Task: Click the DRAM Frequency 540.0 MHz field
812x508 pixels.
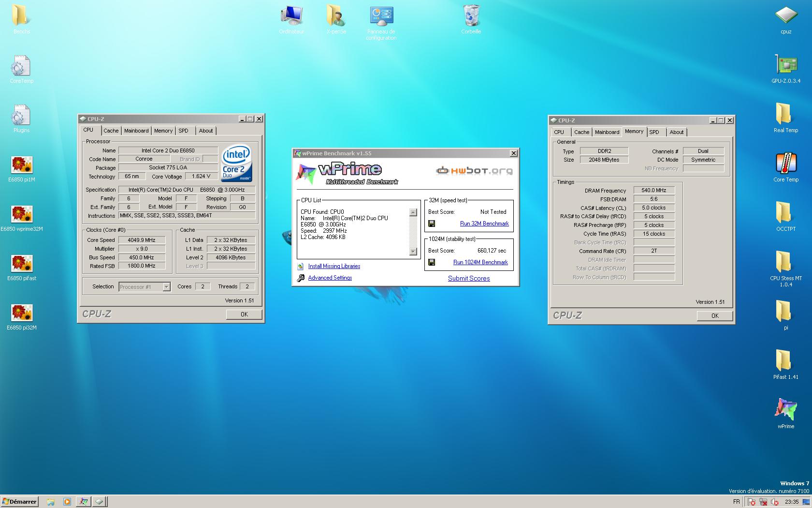Action: point(654,190)
